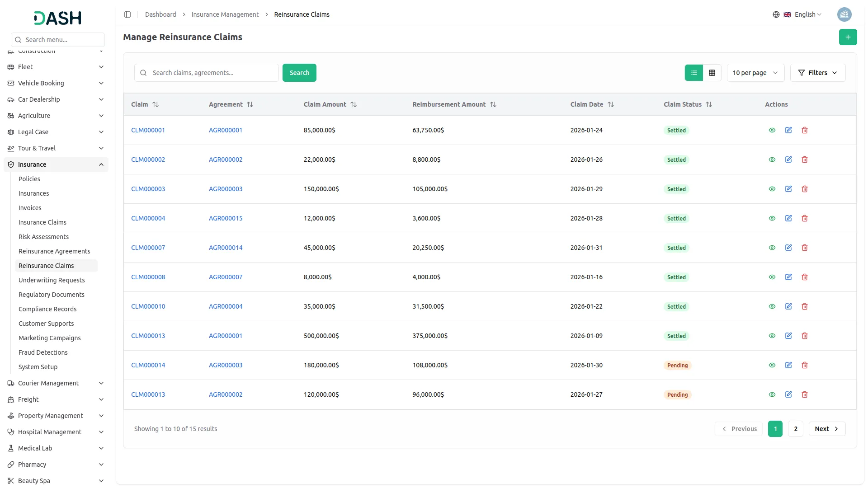868x488 pixels.
Task: Click the edit pencil icon for CLM000002
Action: [788, 160]
